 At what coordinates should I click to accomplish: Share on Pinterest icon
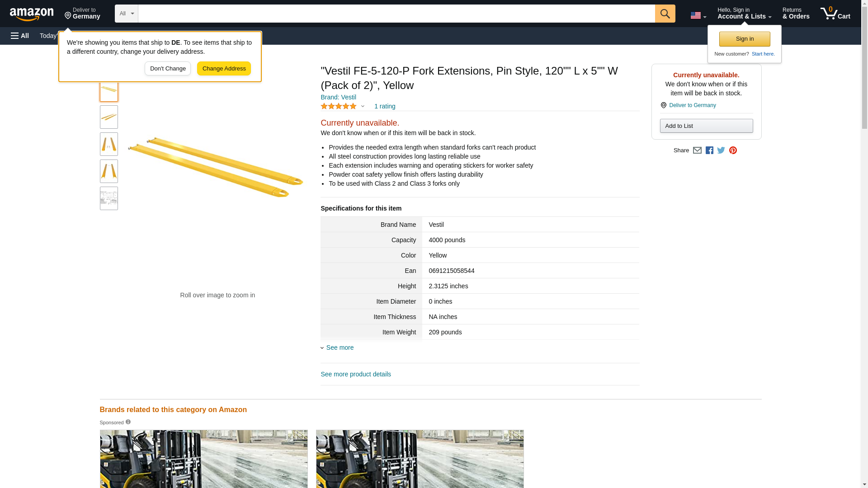(x=733, y=150)
